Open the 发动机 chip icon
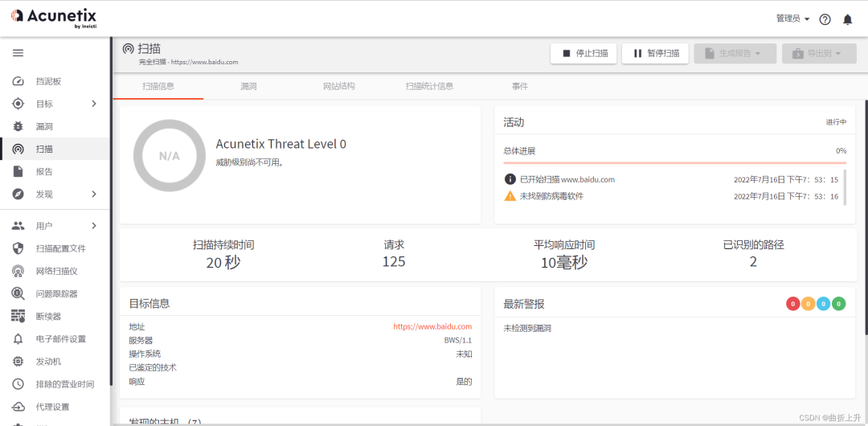This screenshot has height=426, width=868. pyautogui.click(x=18, y=362)
